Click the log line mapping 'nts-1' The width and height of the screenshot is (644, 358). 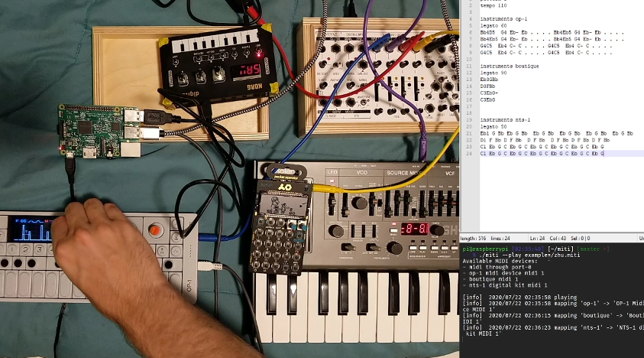coord(553,330)
